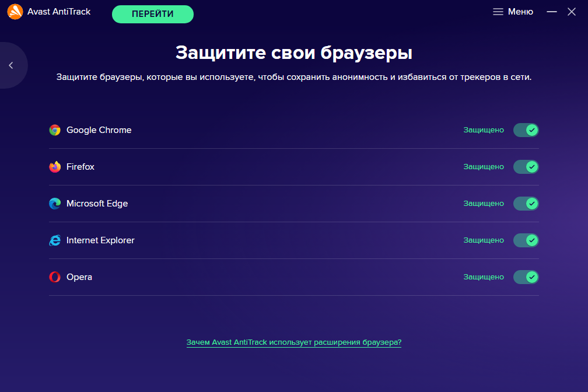Toggle protection for Firefox
588x392 pixels.
tap(526, 167)
